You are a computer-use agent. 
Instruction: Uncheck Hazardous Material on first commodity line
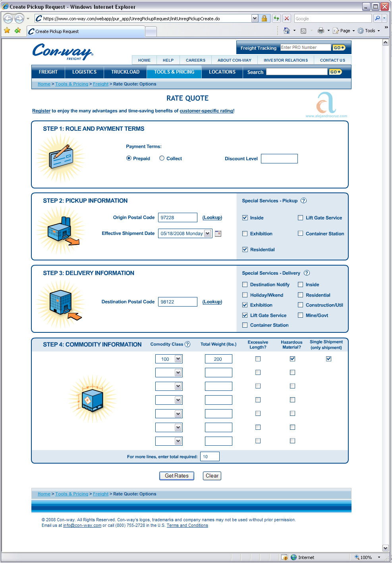coord(292,359)
